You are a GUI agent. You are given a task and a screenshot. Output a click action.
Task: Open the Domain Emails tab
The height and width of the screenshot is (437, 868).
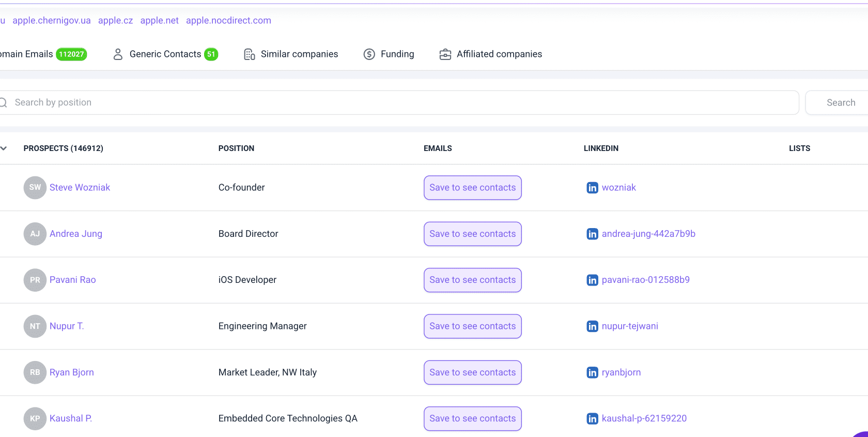pyautogui.click(x=43, y=54)
